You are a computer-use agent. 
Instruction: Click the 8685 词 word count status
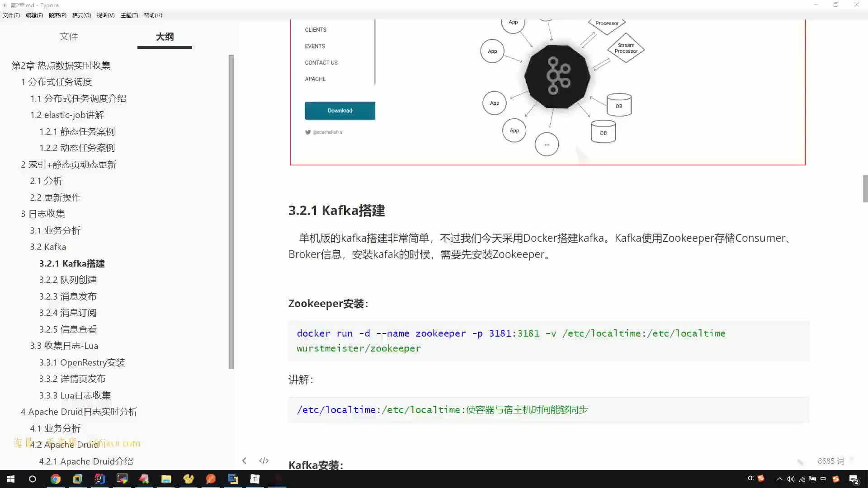[x=831, y=461]
